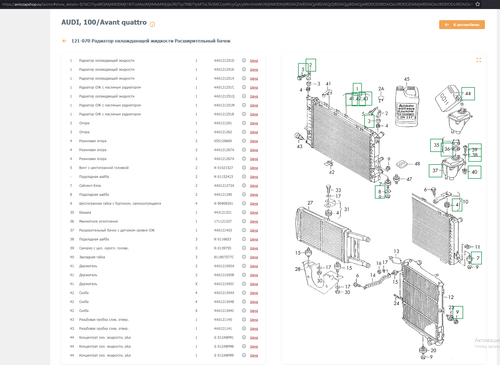Screen dimensions: 500x365
Task: Open 'Цена' link for 'Закладная гайка'
Action: coord(254,257)
